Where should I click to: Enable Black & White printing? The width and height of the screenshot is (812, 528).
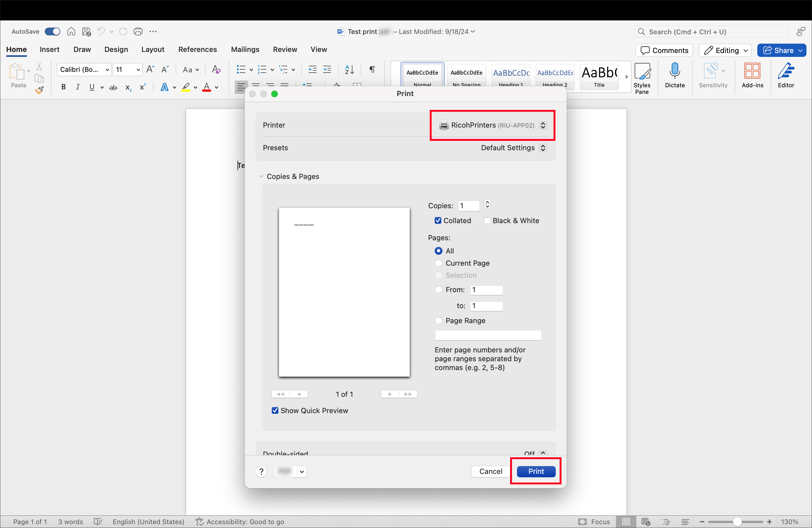(x=487, y=220)
